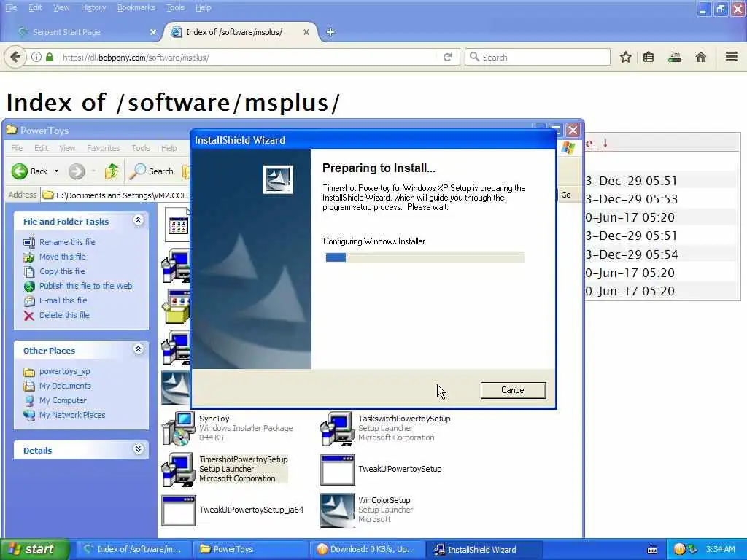
Task: Open the downloads indicator showing 2m
Action: pos(675,58)
